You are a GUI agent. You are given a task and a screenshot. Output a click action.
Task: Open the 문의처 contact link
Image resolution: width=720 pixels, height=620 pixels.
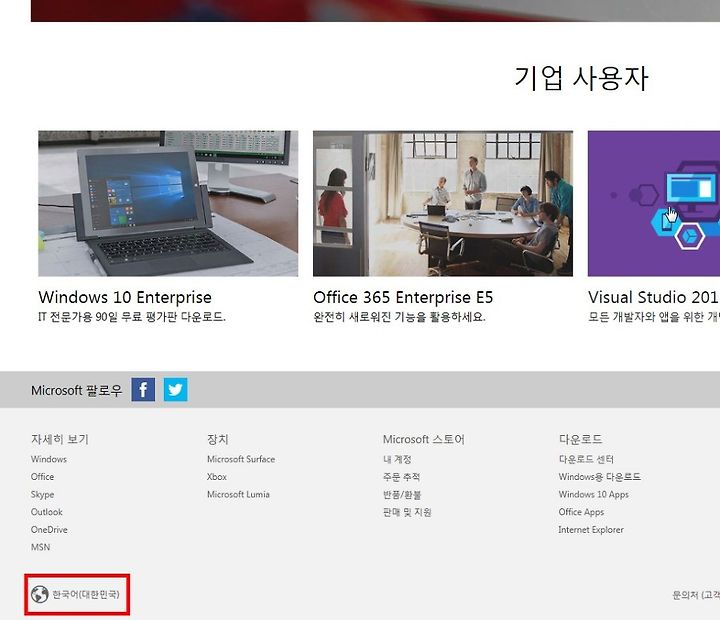point(696,595)
